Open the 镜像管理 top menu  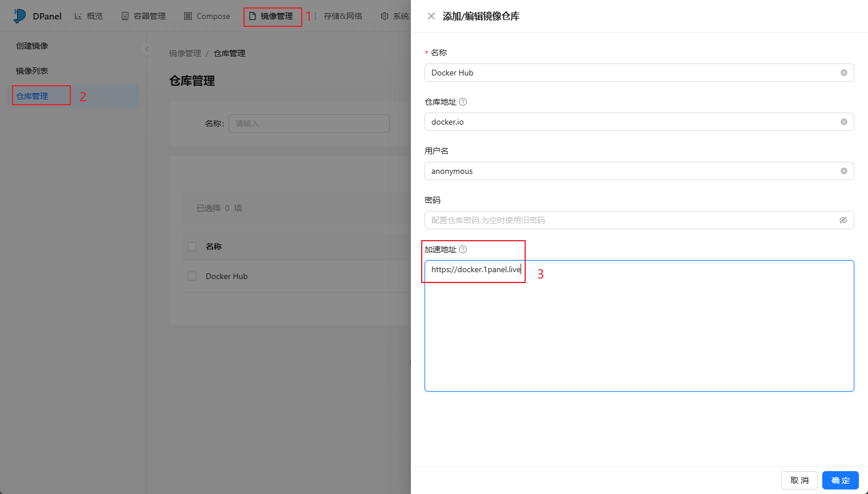click(272, 16)
